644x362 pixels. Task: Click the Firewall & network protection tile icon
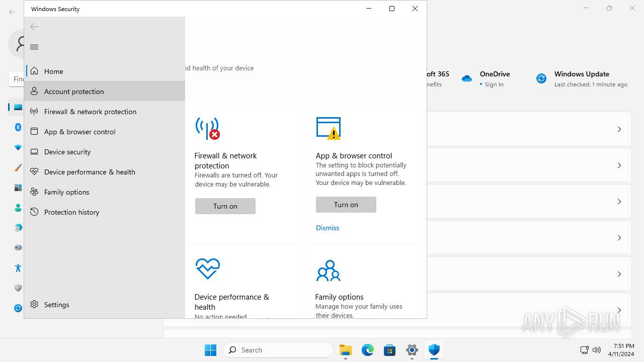207,129
